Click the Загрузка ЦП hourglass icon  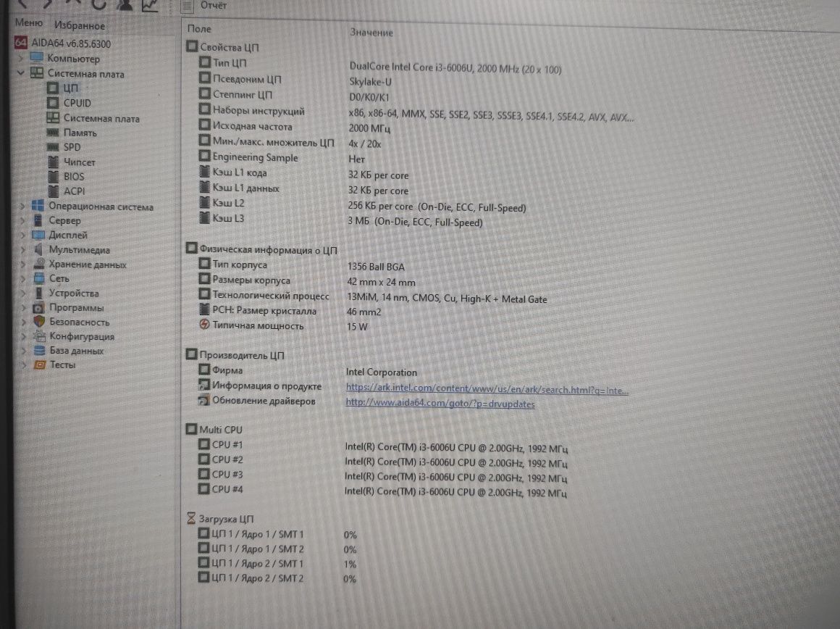[x=191, y=518]
